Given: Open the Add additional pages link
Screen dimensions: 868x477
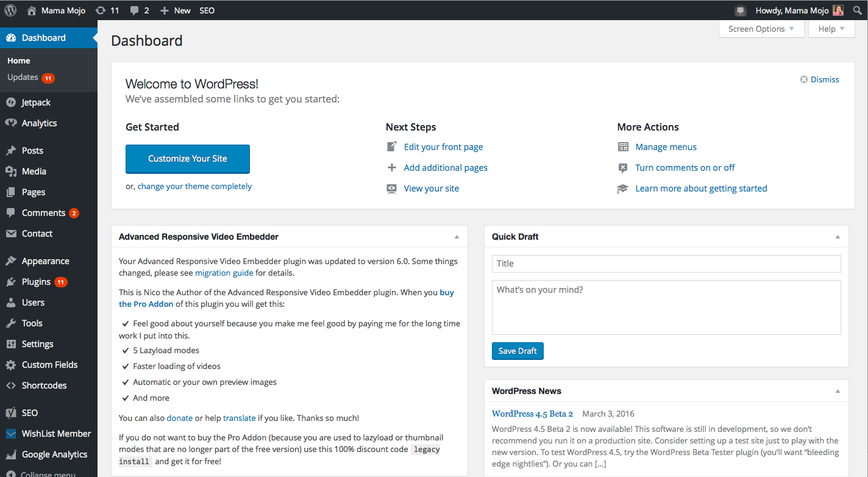Looking at the screenshot, I should tap(446, 168).
